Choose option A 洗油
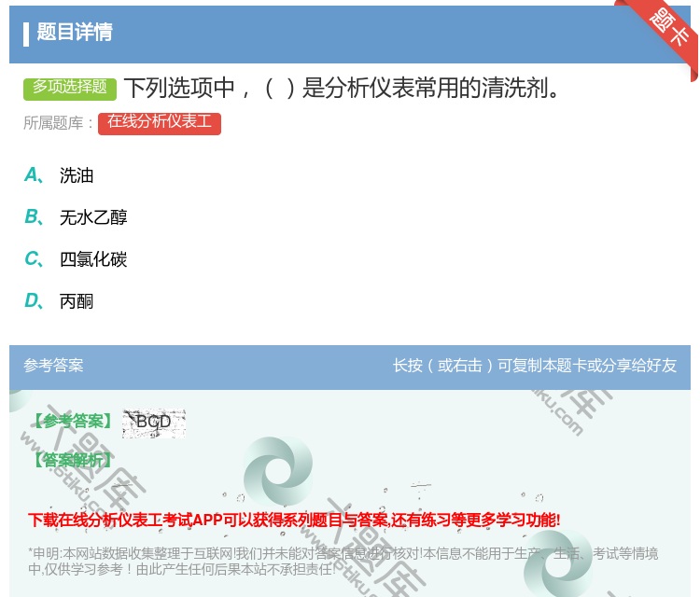This screenshot has height=597, width=700. click(x=59, y=175)
